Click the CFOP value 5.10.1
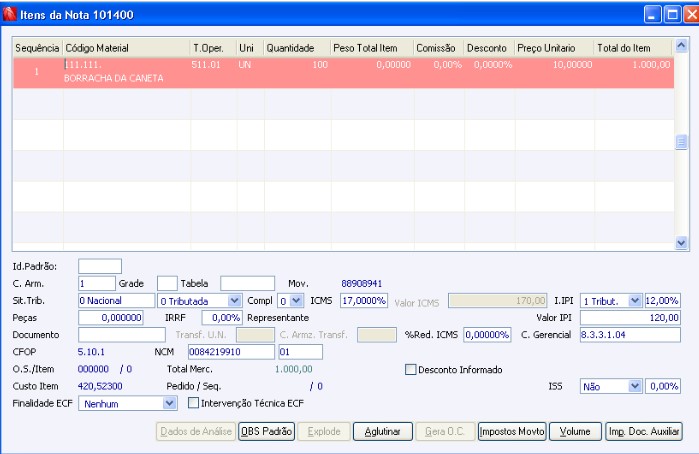 pos(91,352)
